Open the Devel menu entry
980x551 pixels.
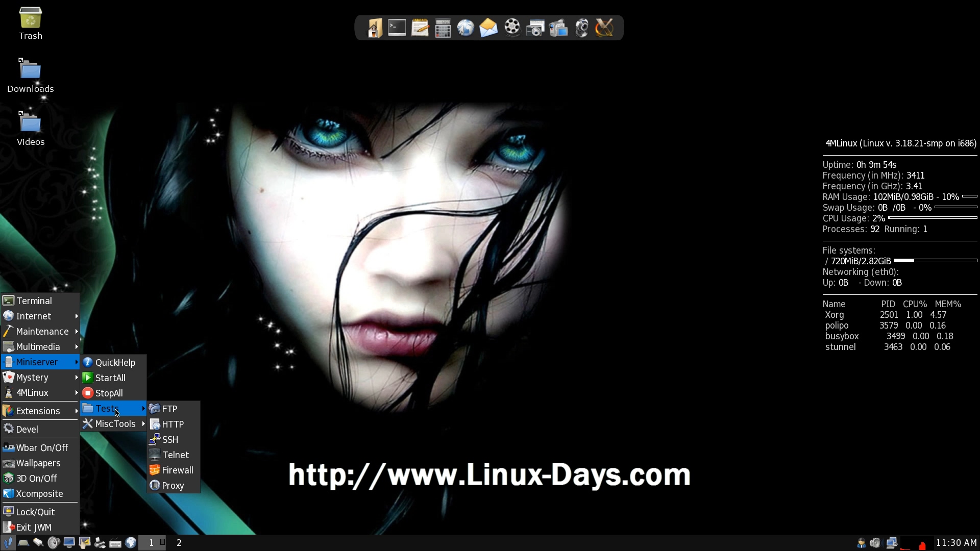click(40, 430)
